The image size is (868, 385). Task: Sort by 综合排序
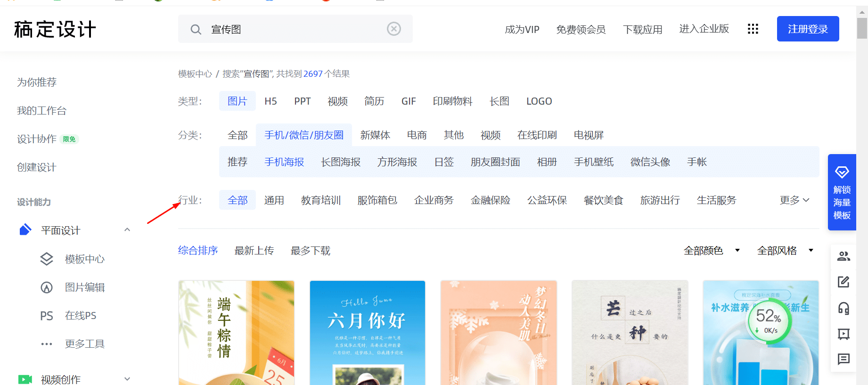198,250
